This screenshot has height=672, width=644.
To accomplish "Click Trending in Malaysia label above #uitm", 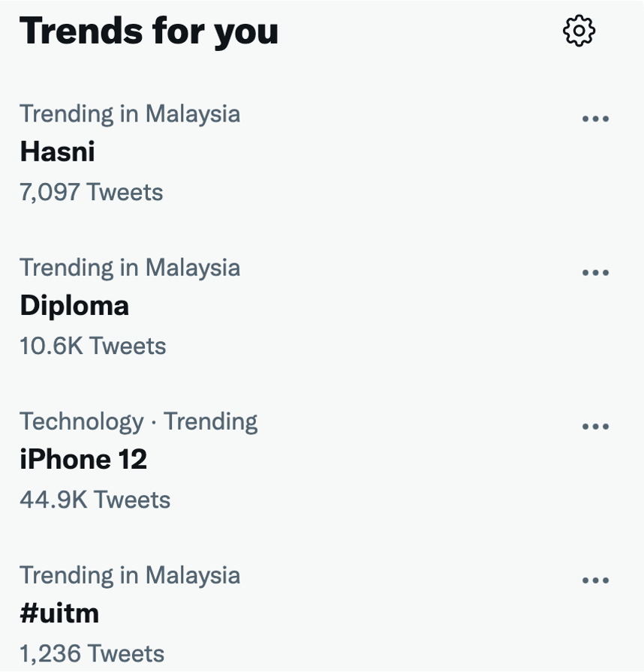I will [x=130, y=575].
